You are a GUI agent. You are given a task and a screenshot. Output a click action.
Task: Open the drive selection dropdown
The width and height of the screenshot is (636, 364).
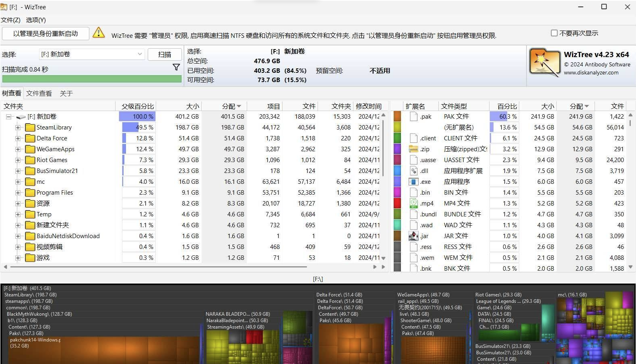pos(140,54)
